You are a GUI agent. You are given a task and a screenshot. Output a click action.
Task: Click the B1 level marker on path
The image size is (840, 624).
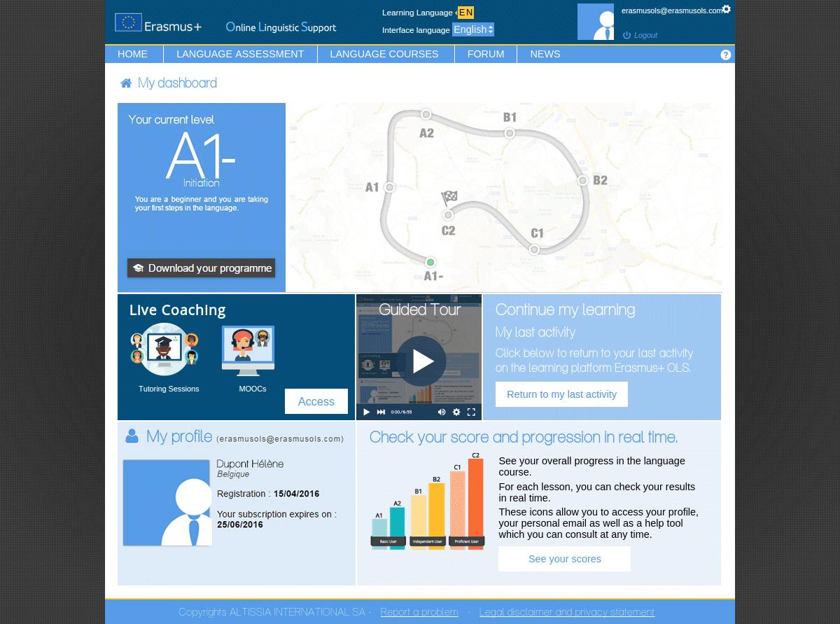pos(510,133)
